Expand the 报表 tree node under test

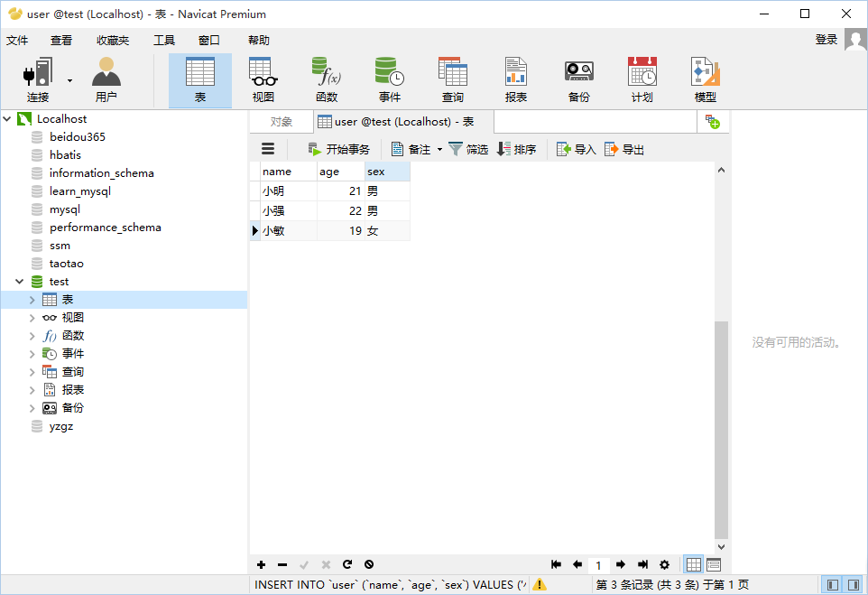(32, 390)
